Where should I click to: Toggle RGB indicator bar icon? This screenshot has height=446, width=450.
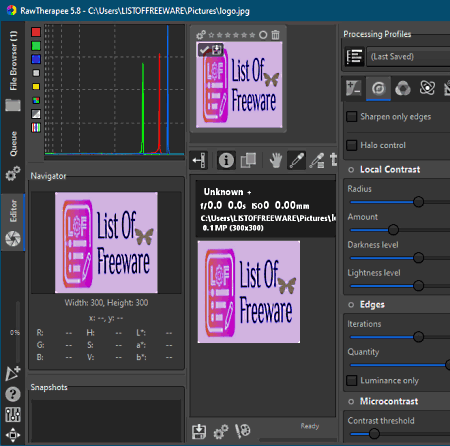point(36,127)
